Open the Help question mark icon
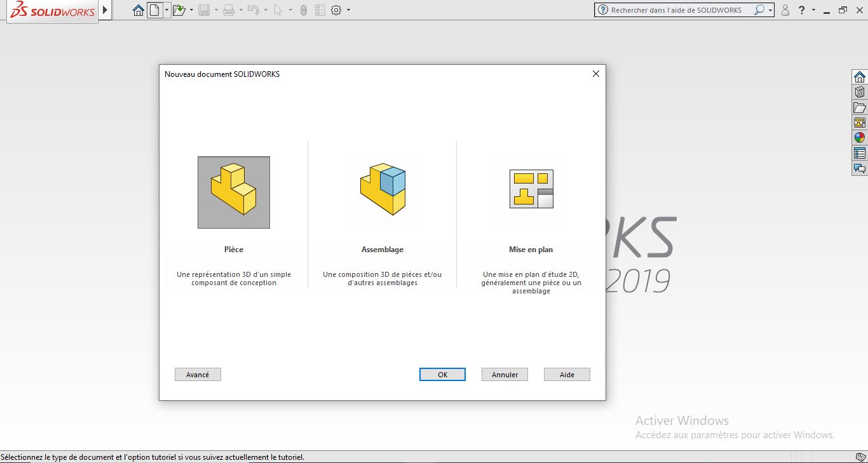 (x=802, y=10)
